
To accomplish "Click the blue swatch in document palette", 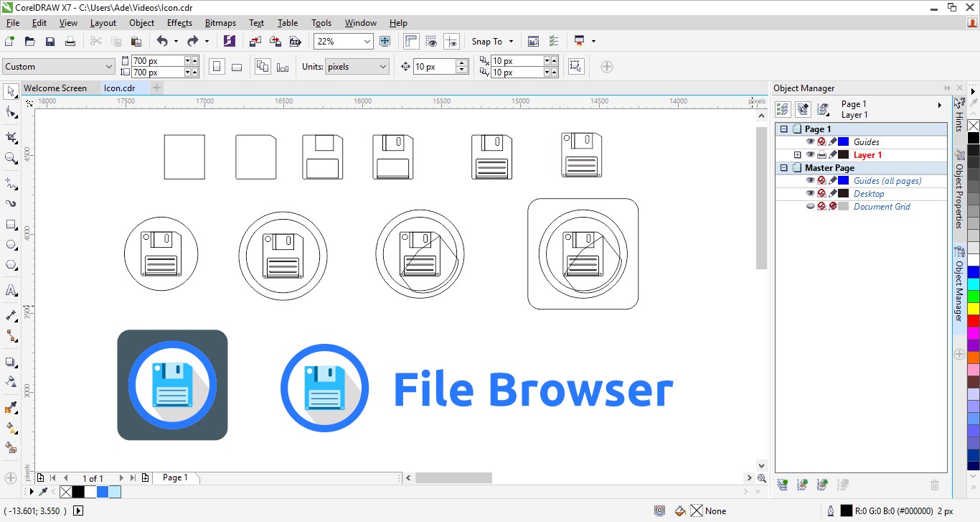I will click(x=103, y=492).
